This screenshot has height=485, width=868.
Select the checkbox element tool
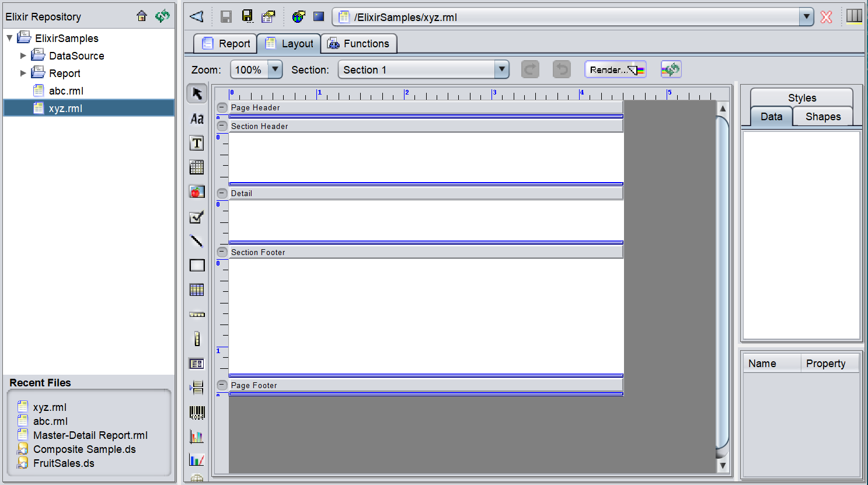[197, 217]
